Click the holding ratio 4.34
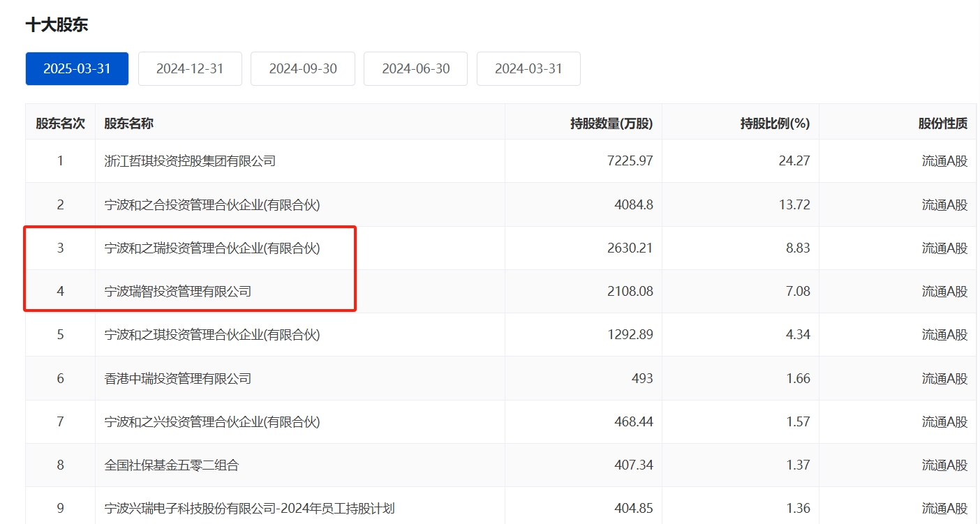980x524 pixels. coord(798,335)
